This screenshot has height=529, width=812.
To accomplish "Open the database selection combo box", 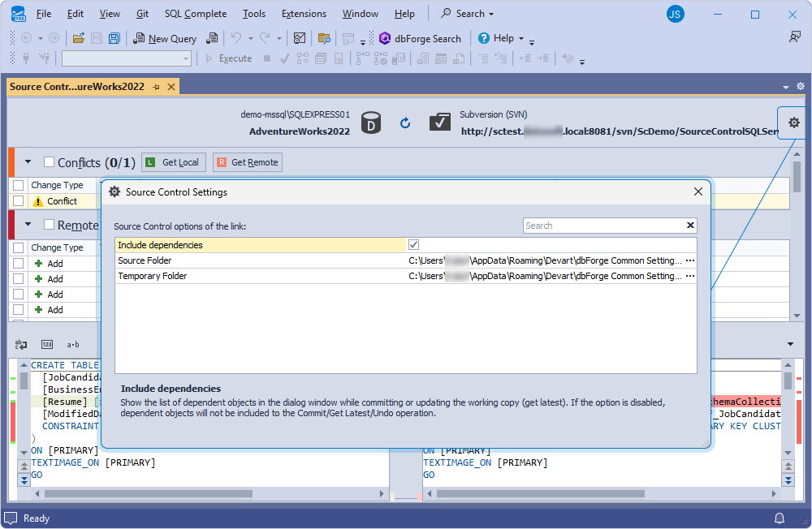I will point(127,58).
